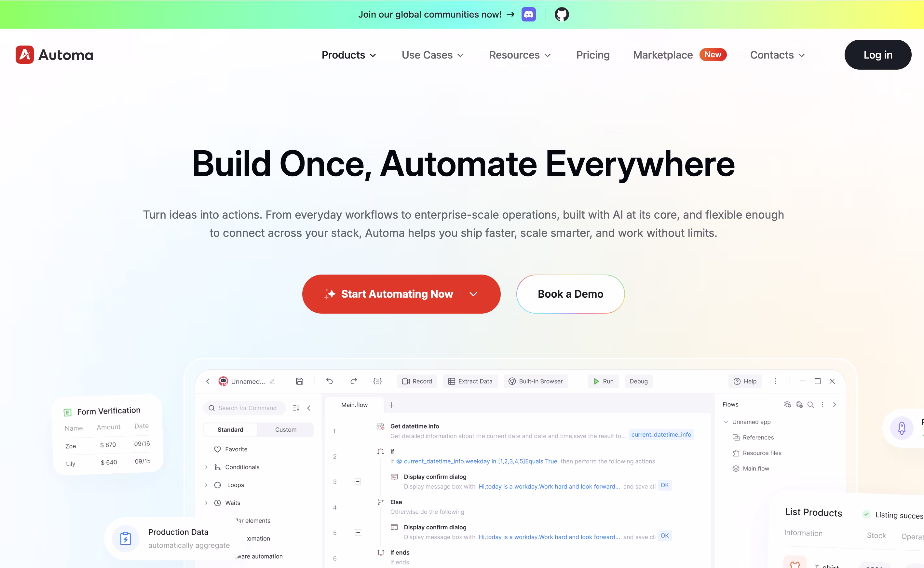Click the Search for Command field
The image size is (924, 568).
click(x=247, y=408)
